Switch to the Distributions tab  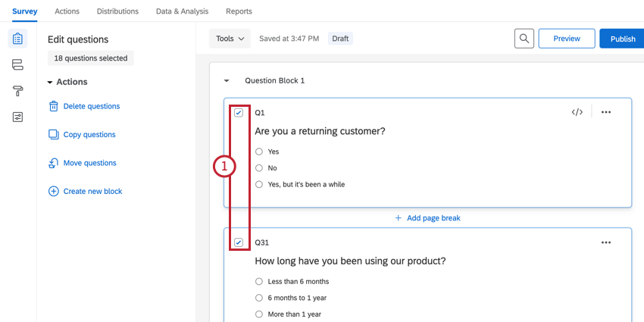[117, 11]
